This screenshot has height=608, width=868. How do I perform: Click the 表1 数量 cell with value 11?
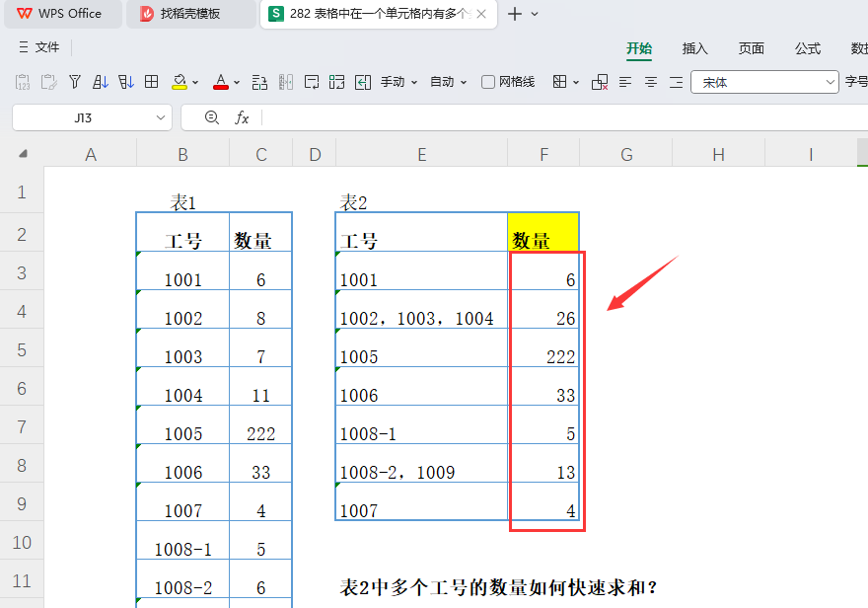point(260,387)
